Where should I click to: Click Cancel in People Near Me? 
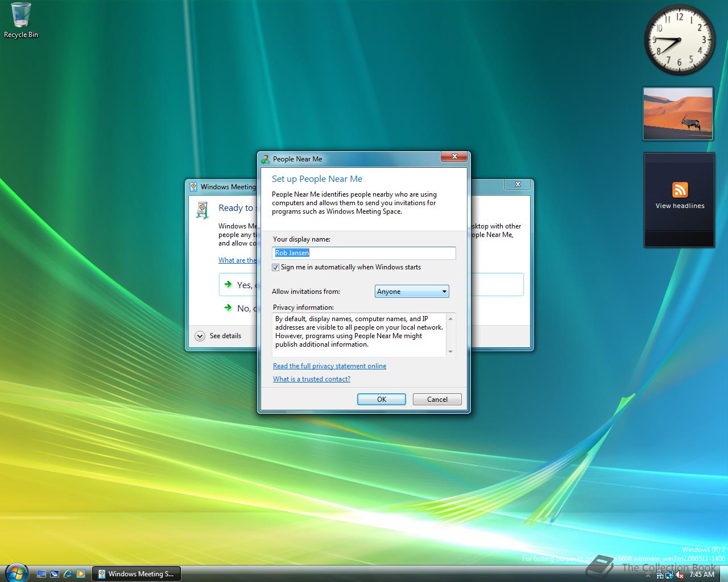pos(437,400)
